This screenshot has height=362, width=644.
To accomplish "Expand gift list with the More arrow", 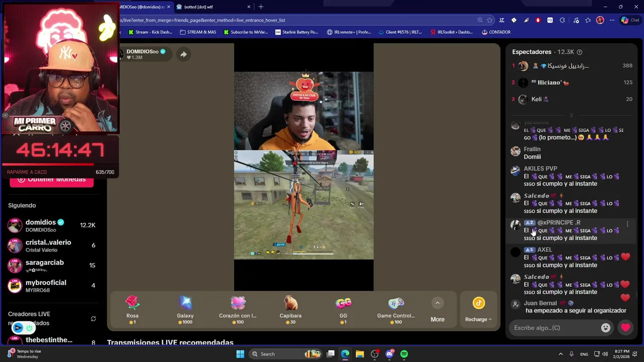I will pyautogui.click(x=437, y=303).
